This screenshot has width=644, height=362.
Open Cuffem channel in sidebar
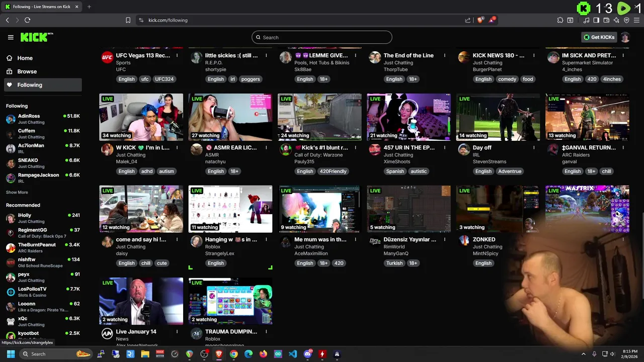[x=43, y=134]
